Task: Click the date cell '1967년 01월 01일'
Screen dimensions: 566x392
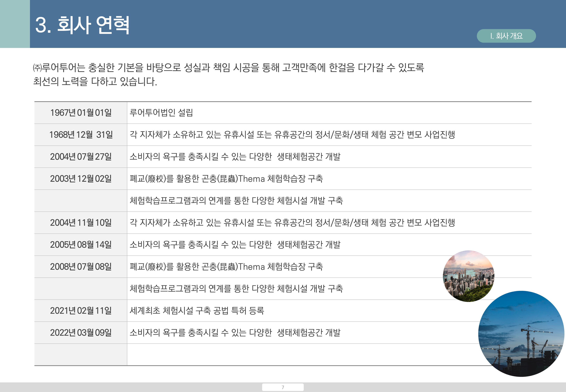Action: (81, 113)
